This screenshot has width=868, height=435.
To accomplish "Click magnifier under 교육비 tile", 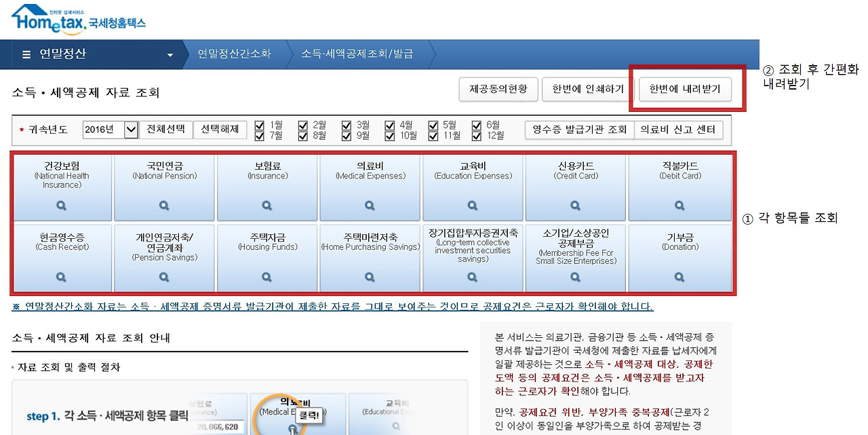I will 473,206.
